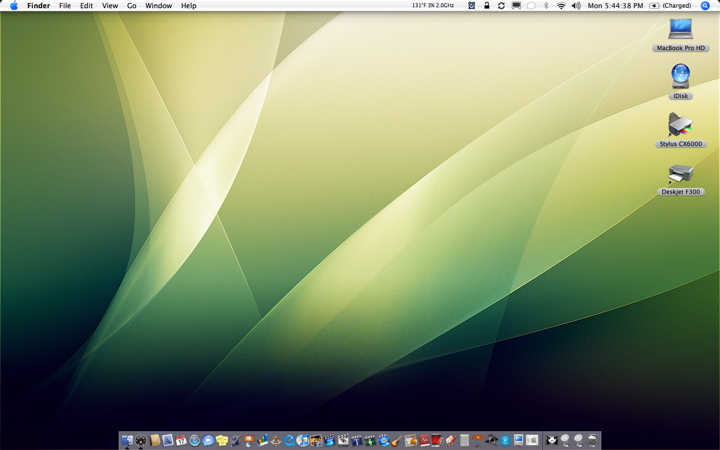Open the classic Mac computer dock icon
Image resolution: width=720 pixels, height=450 pixels.
tap(518, 440)
